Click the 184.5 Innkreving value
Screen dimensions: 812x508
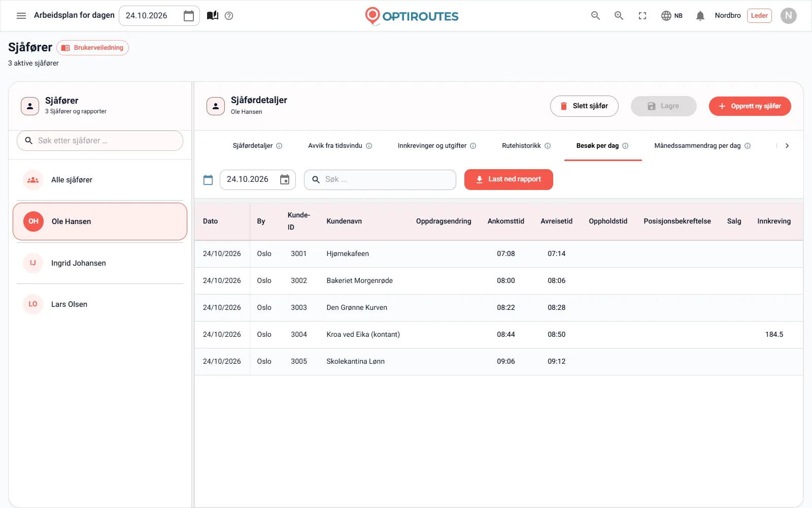774,335
